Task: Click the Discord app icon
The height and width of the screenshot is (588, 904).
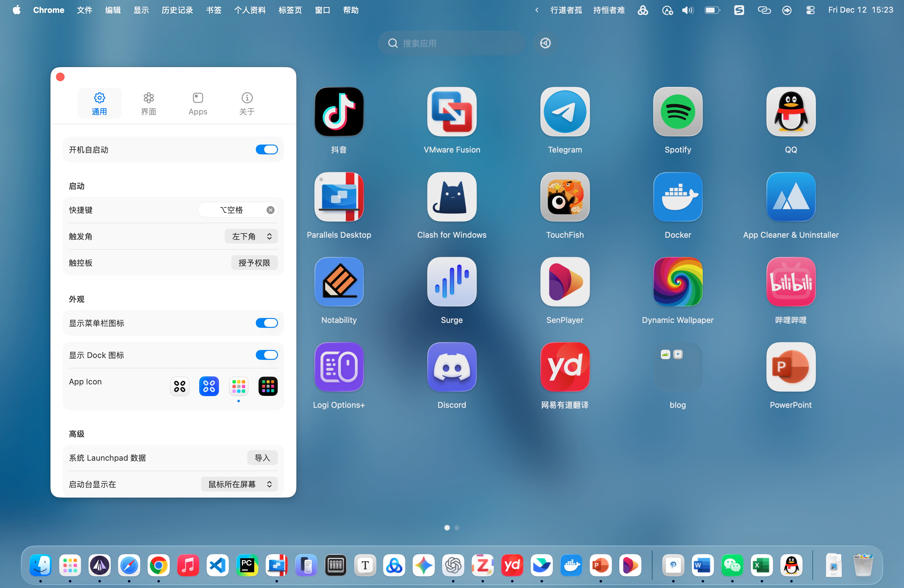Action: pyautogui.click(x=452, y=367)
